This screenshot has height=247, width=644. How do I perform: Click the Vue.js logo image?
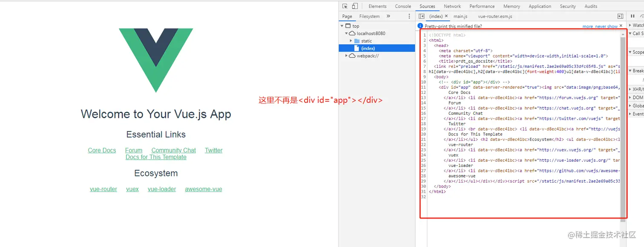[x=156, y=60]
